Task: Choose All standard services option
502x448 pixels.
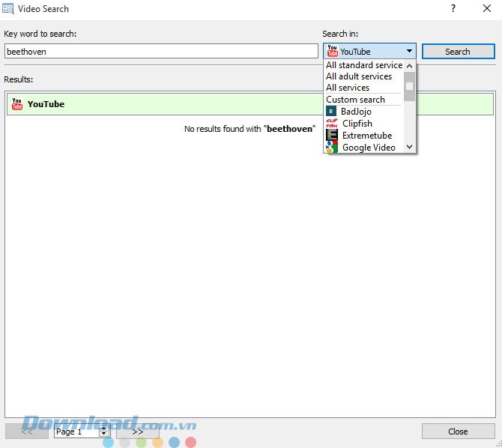Action: pos(363,65)
